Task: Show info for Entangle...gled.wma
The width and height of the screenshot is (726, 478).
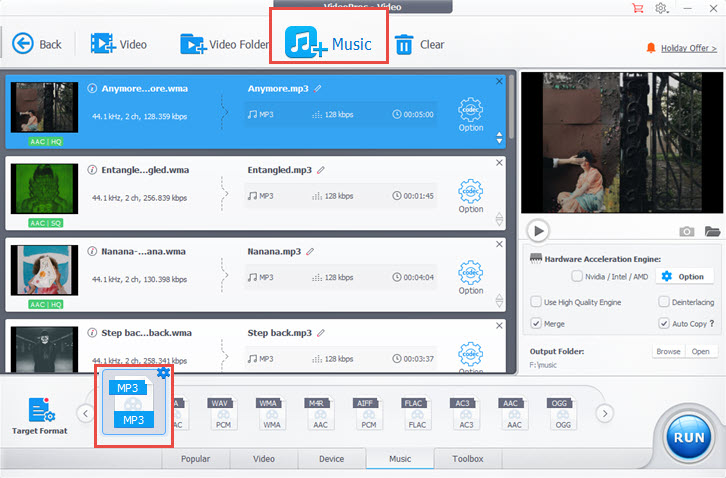Action: [x=92, y=170]
